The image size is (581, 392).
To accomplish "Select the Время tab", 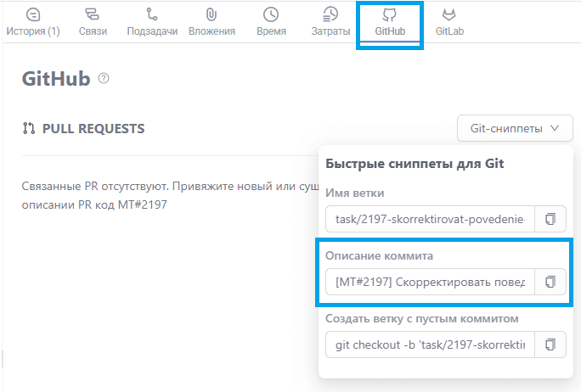I will tap(271, 22).
